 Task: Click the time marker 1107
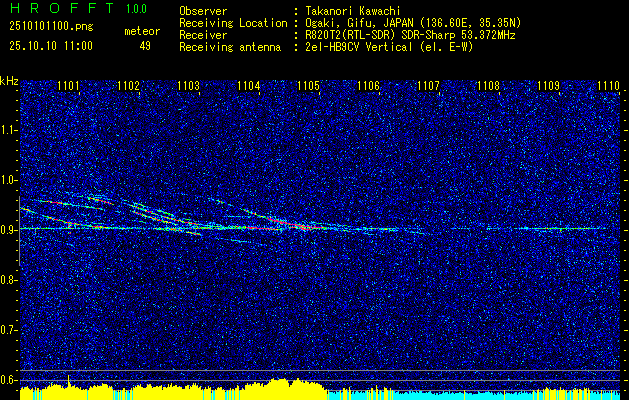click(x=428, y=86)
